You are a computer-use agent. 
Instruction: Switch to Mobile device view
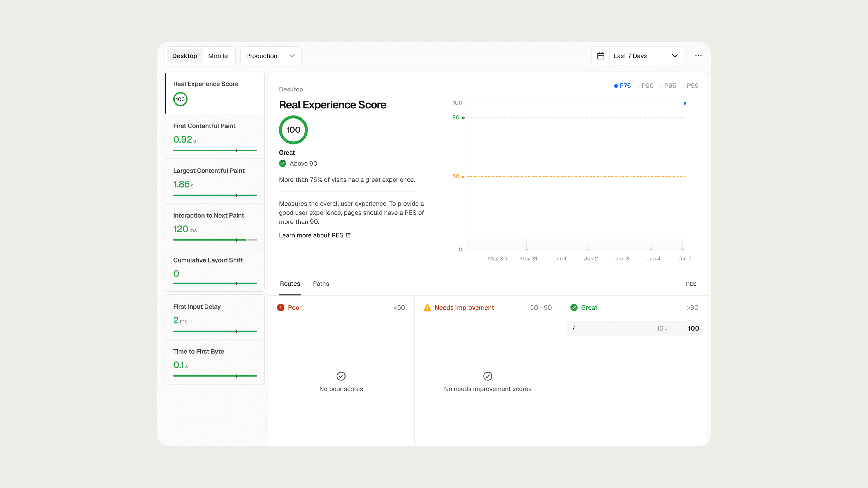(x=218, y=56)
